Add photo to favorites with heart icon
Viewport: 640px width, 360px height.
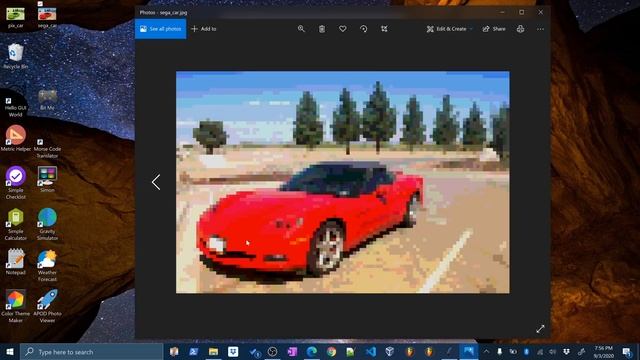point(343,29)
